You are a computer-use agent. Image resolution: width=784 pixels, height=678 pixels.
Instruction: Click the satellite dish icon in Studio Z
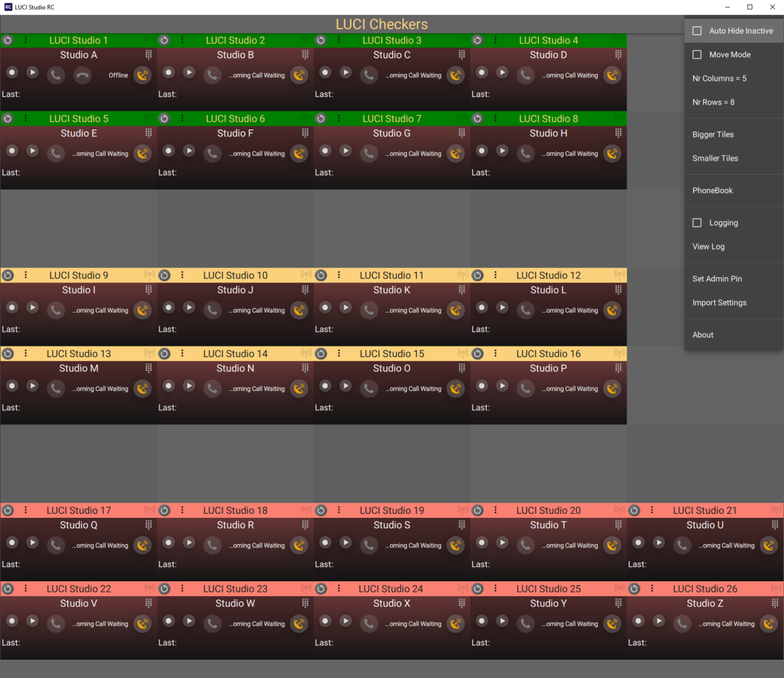click(x=769, y=624)
